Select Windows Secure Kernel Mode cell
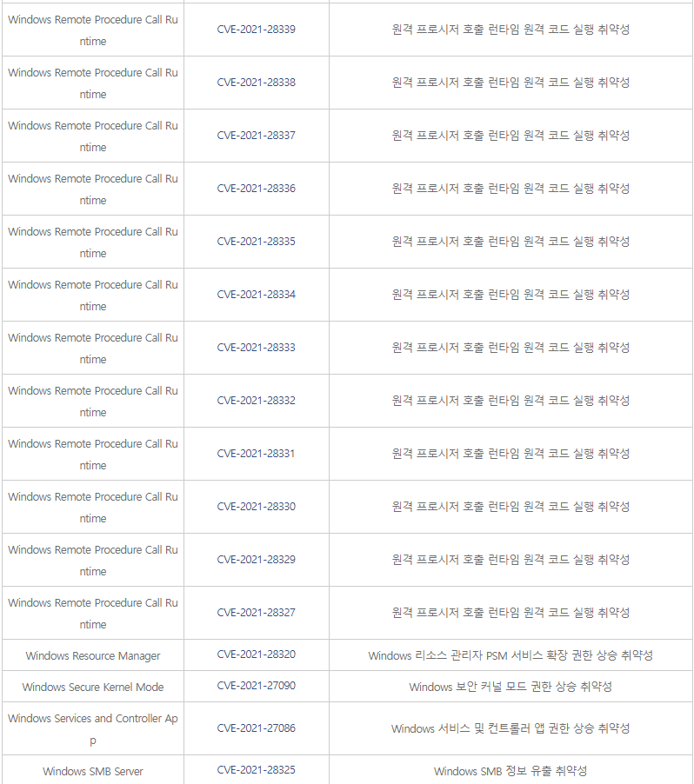The height and width of the screenshot is (784, 694). coord(93,688)
